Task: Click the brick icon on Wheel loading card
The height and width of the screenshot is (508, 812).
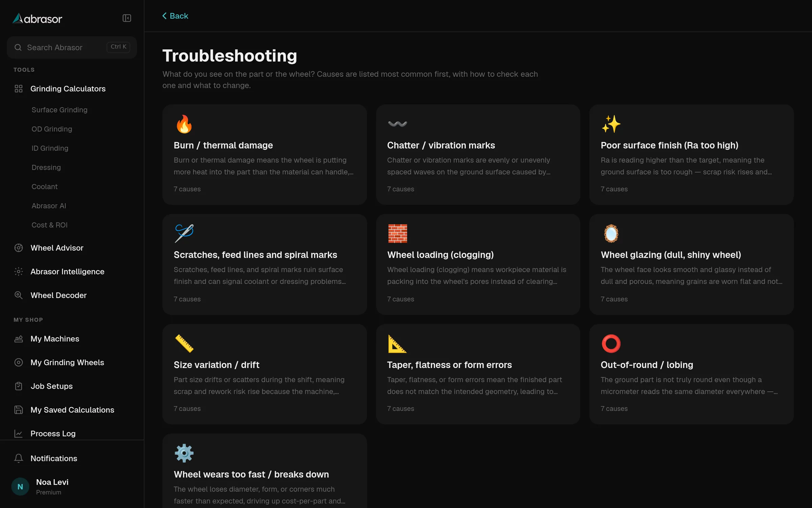Action: tap(398, 233)
